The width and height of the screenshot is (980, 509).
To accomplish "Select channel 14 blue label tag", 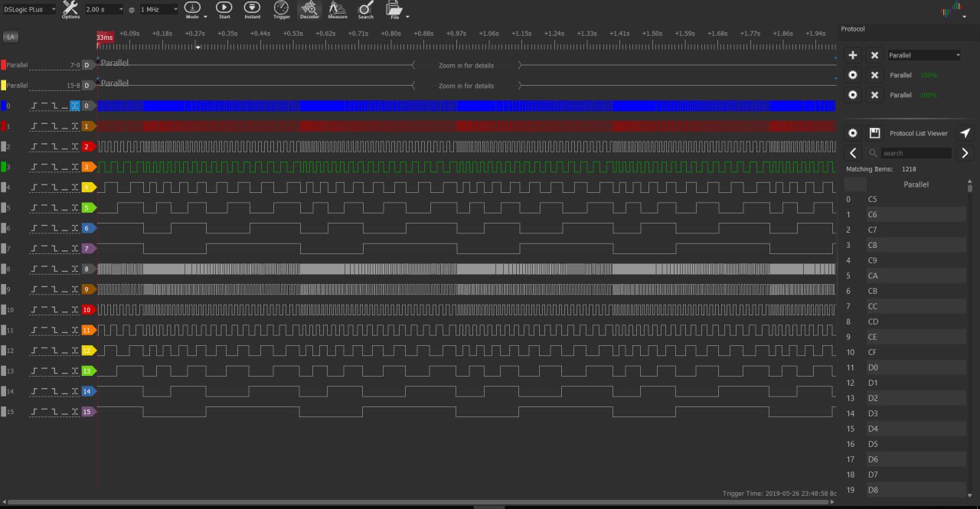I will coord(88,391).
